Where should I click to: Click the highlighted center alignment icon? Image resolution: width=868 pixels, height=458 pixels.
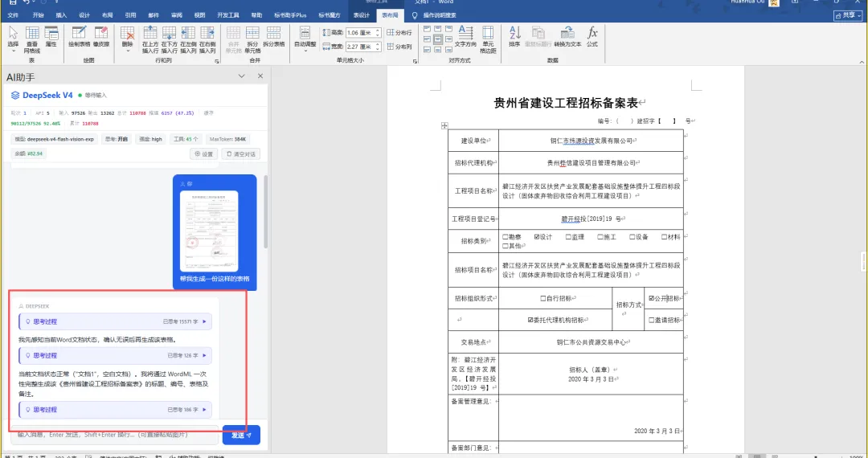pos(437,39)
